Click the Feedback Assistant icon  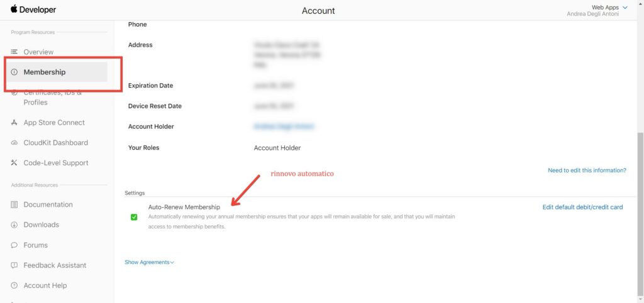[x=14, y=265]
